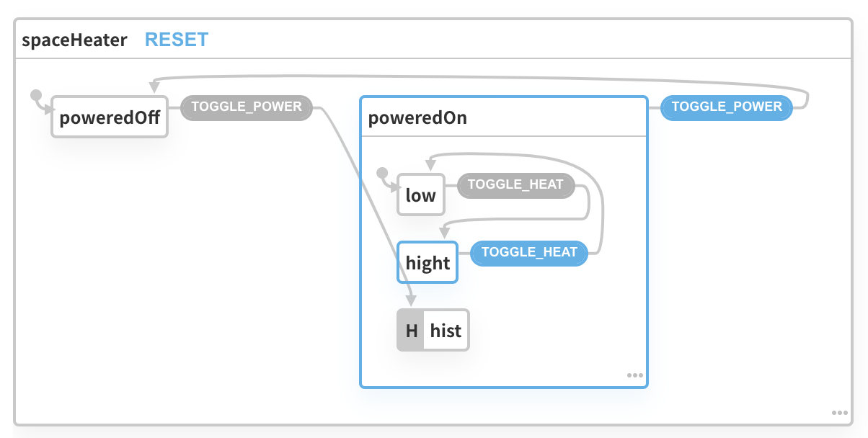Trigger the blue TOGGLE_POWER event on poweredOn

click(726, 107)
